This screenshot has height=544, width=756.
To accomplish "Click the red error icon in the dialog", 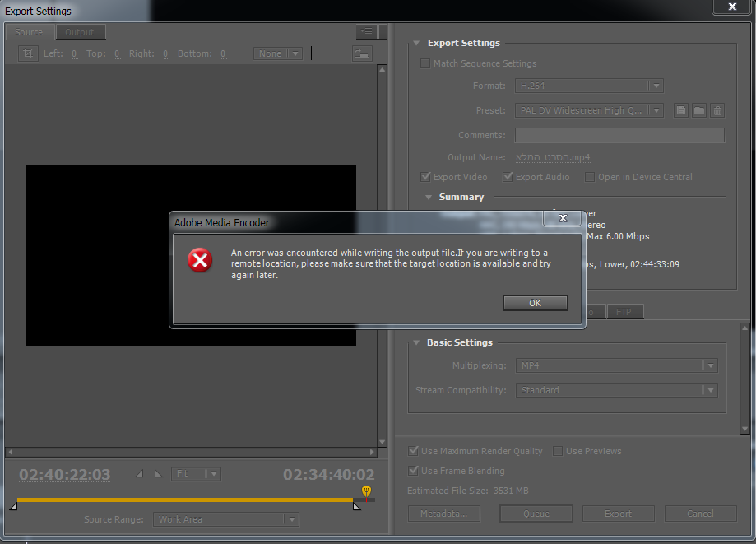I will (200, 260).
